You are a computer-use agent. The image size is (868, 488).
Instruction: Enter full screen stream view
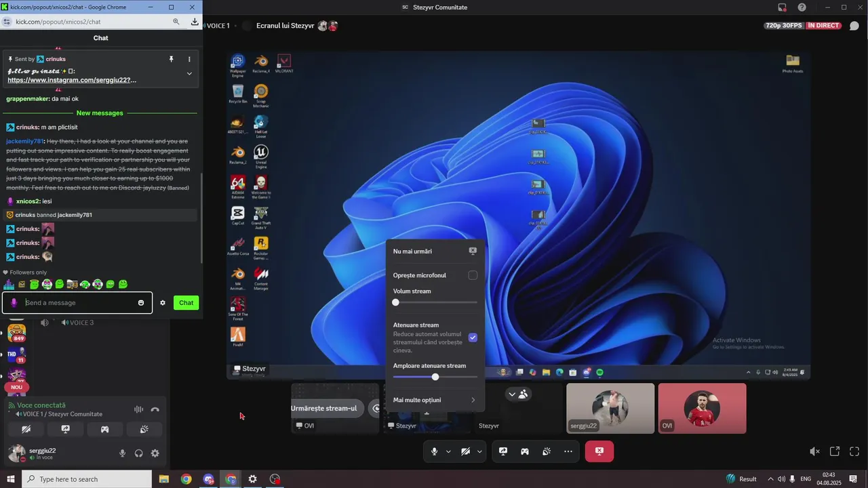(x=854, y=451)
